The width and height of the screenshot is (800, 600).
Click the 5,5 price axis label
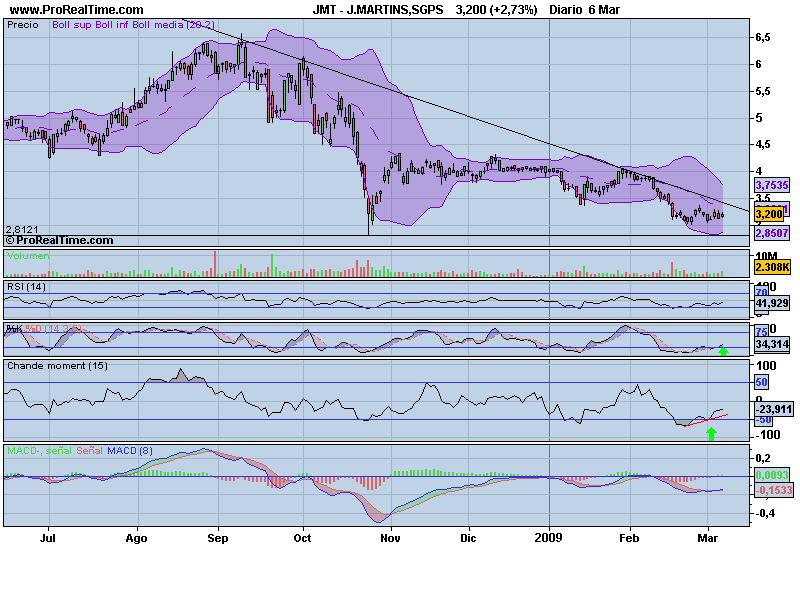[763, 91]
